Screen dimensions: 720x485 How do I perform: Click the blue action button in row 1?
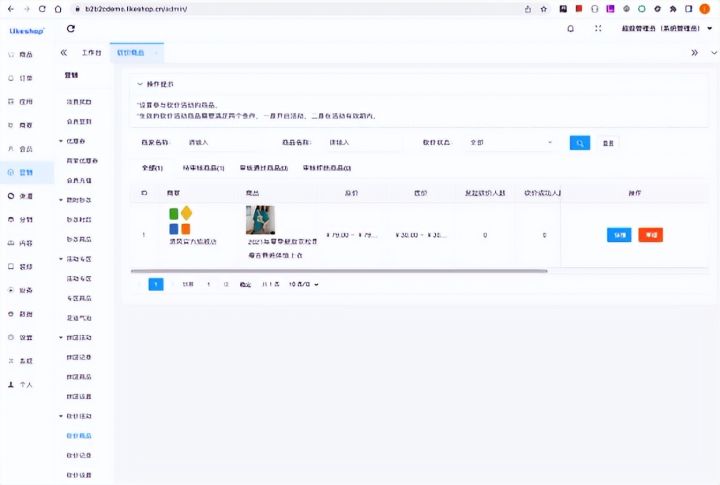[619, 235]
